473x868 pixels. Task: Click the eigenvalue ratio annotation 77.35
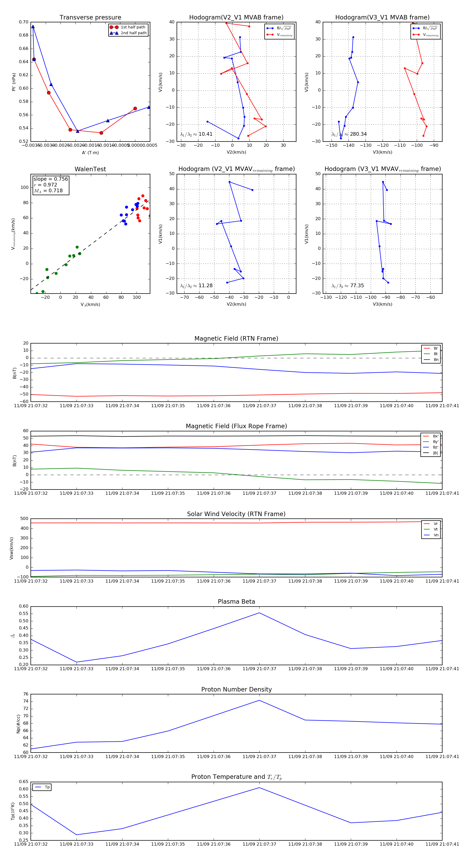348,286
